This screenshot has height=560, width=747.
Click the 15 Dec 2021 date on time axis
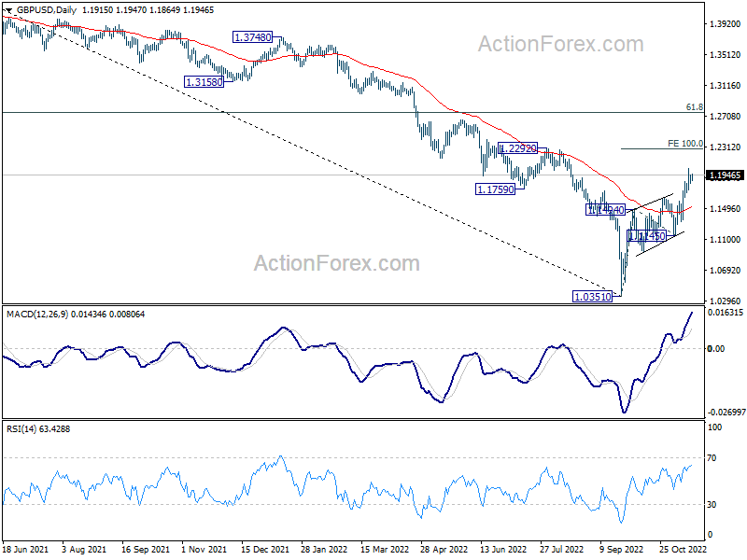pyautogui.click(x=264, y=552)
